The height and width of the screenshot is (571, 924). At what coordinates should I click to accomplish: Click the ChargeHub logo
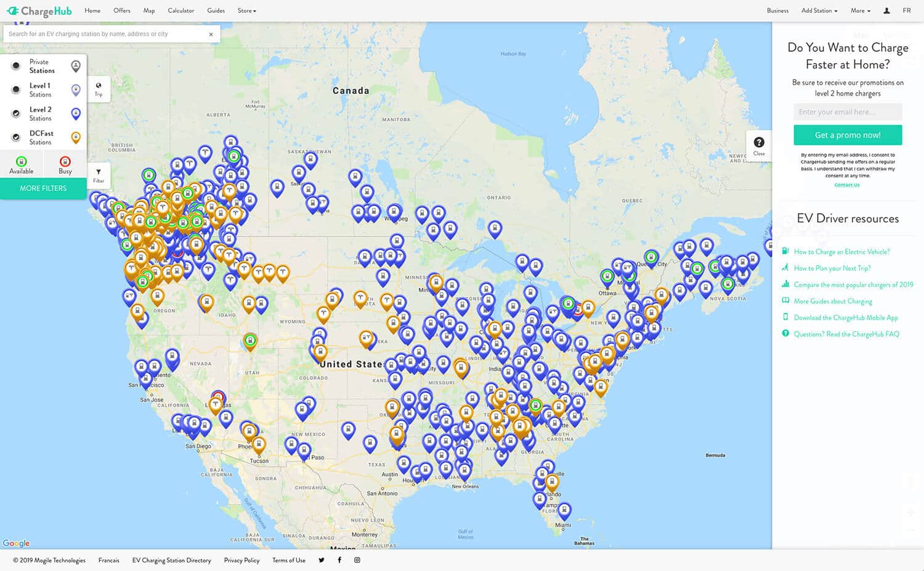[x=39, y=11]
